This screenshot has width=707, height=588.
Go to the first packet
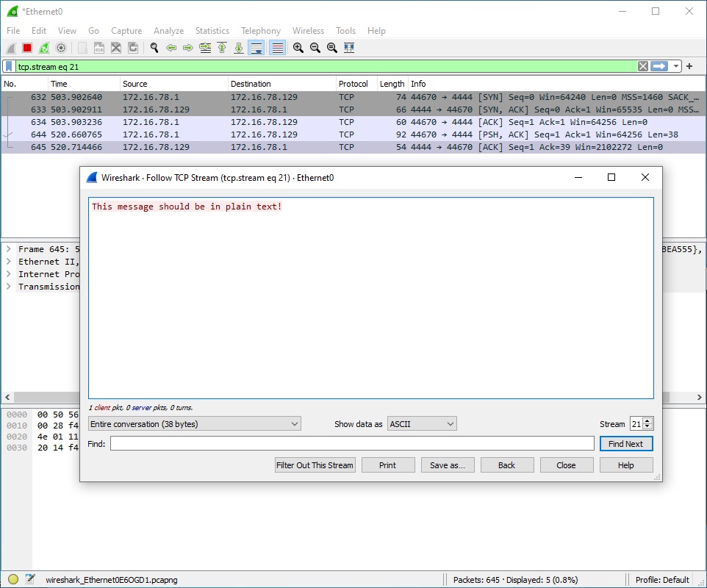click(x=222, y=48)
